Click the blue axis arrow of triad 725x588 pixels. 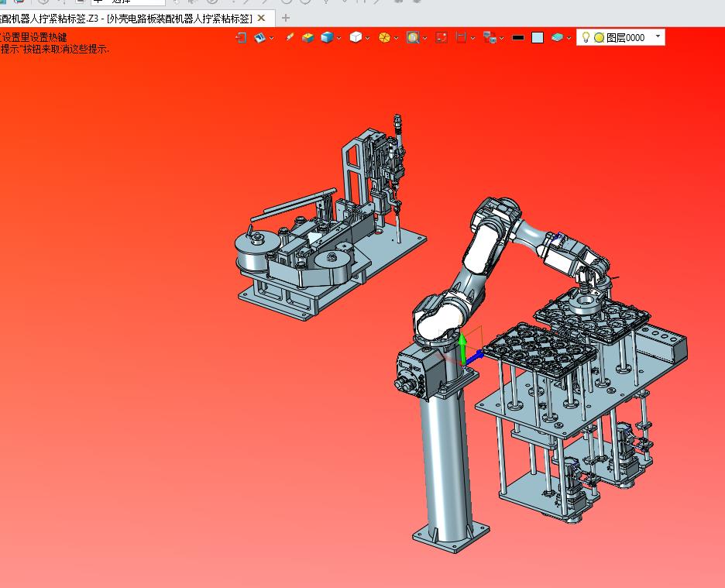475,357
